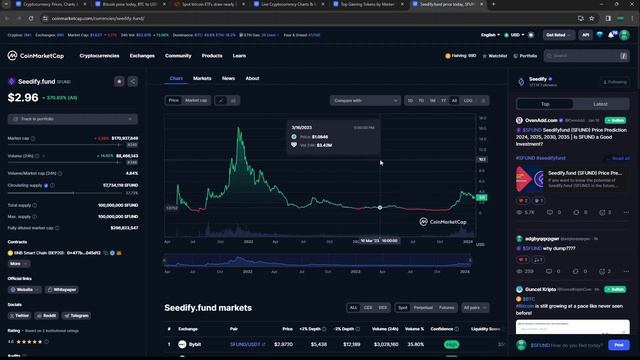Open the Telegram social link
The width and height of the screenshot is (640, 360).
[76, 316]
